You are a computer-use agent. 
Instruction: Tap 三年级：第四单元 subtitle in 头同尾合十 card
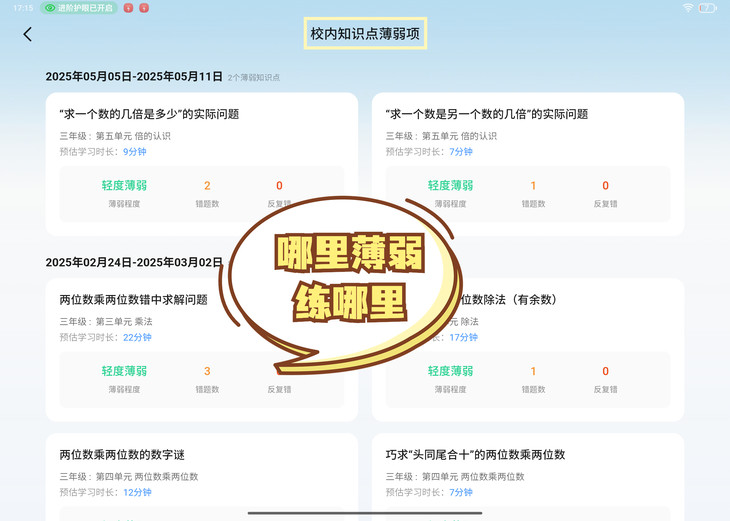tap(455, 477)
